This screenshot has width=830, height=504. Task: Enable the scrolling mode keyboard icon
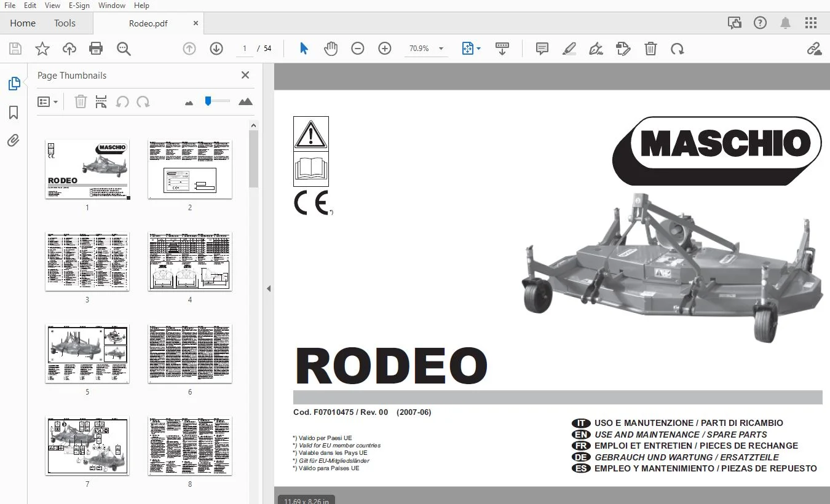point(502,49)
